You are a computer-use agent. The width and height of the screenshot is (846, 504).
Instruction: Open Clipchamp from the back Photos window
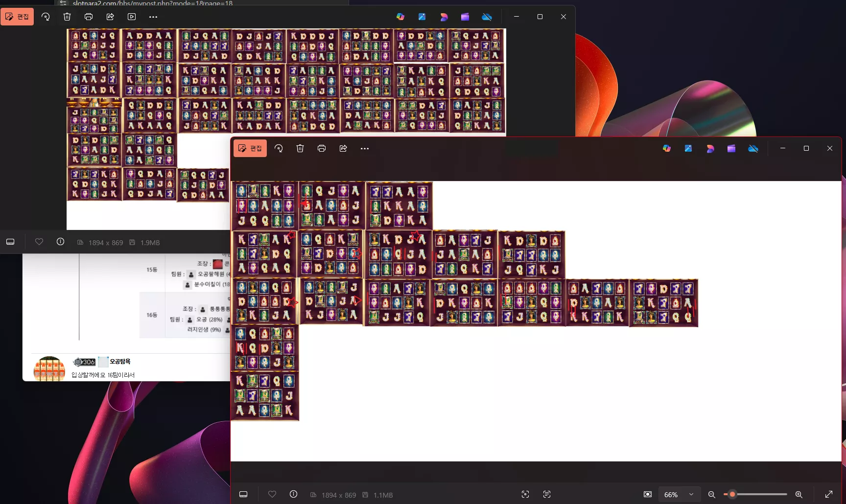[x=465, y=17]
